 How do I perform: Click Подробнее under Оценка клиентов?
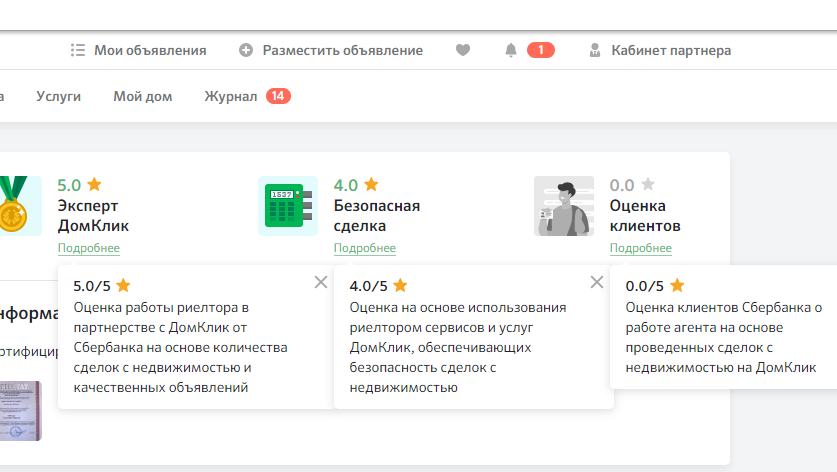click(x=641, y=248)
